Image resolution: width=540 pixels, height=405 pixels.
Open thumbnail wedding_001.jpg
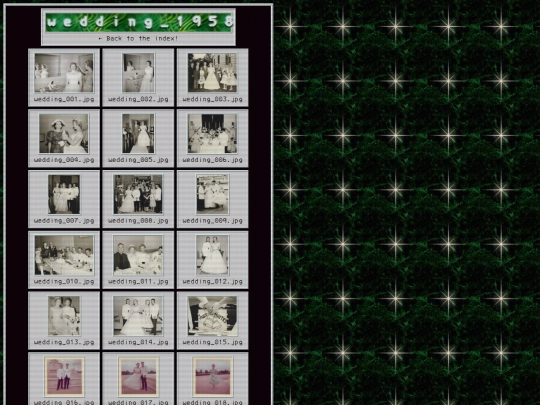coord(64,73)
